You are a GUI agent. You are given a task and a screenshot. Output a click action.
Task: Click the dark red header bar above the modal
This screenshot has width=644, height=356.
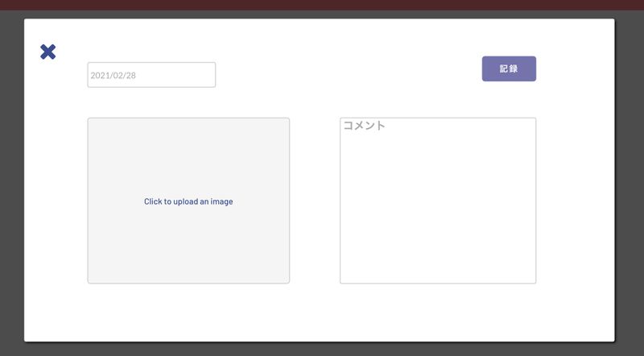[x=322, y=5]
